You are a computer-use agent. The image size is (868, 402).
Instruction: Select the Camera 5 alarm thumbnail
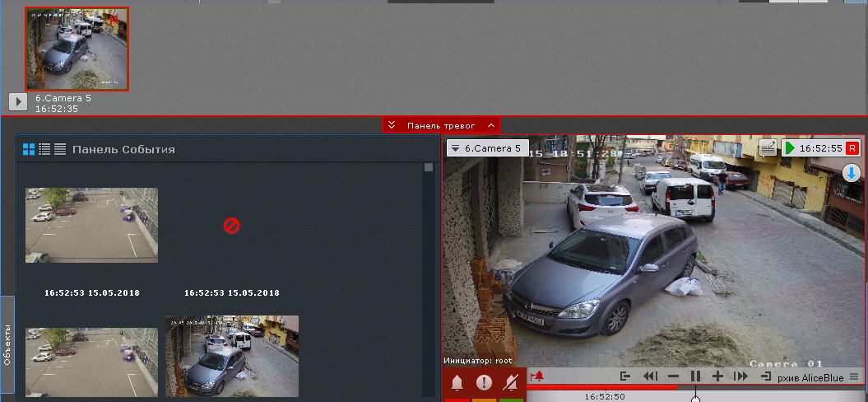(x=77, y=49)
